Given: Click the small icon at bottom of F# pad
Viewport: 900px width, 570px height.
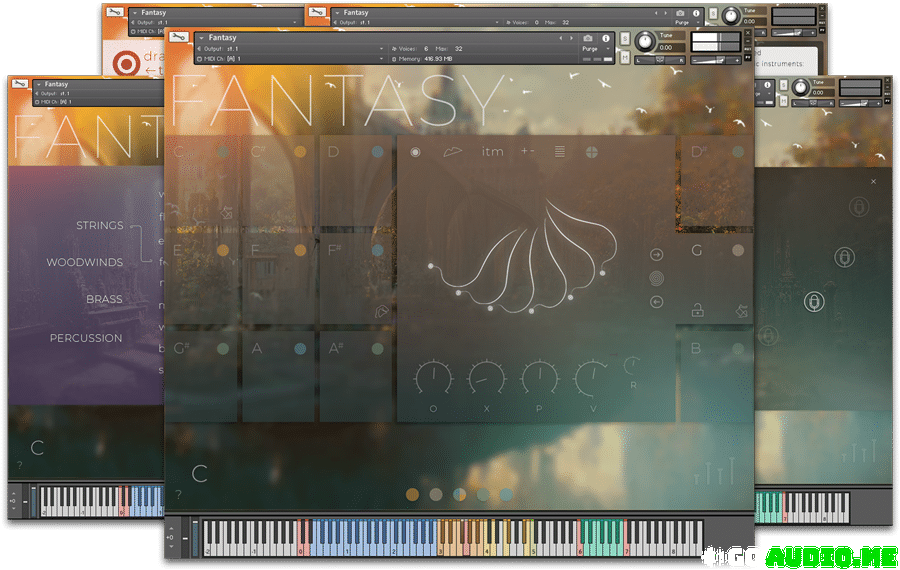Looking at the screenshot, I should coord(381,311).
